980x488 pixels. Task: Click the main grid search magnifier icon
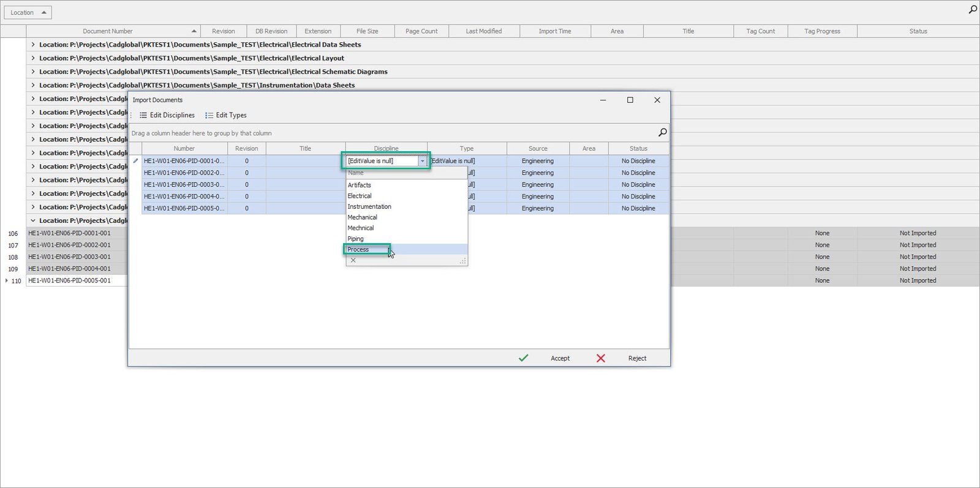(973, 9)
